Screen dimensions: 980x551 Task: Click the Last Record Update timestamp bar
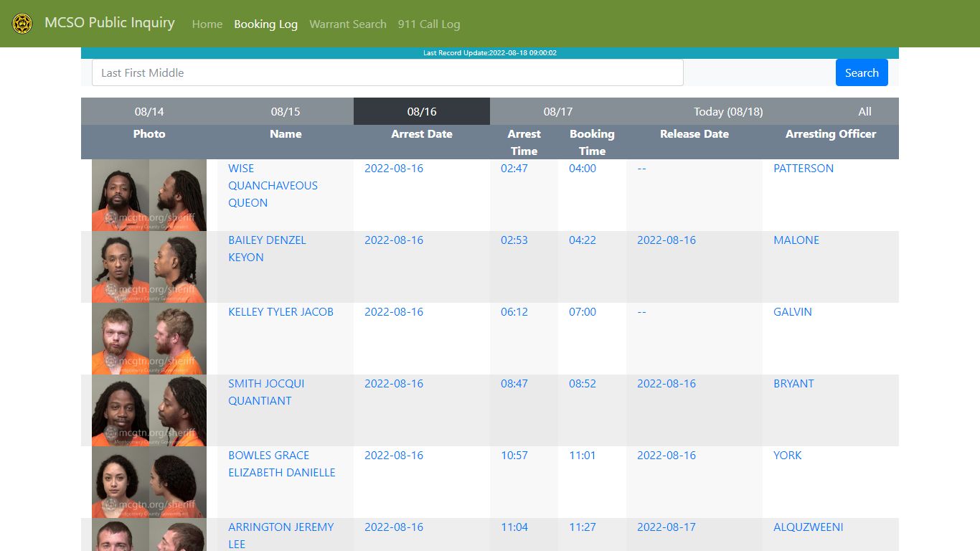coord(490,53)
